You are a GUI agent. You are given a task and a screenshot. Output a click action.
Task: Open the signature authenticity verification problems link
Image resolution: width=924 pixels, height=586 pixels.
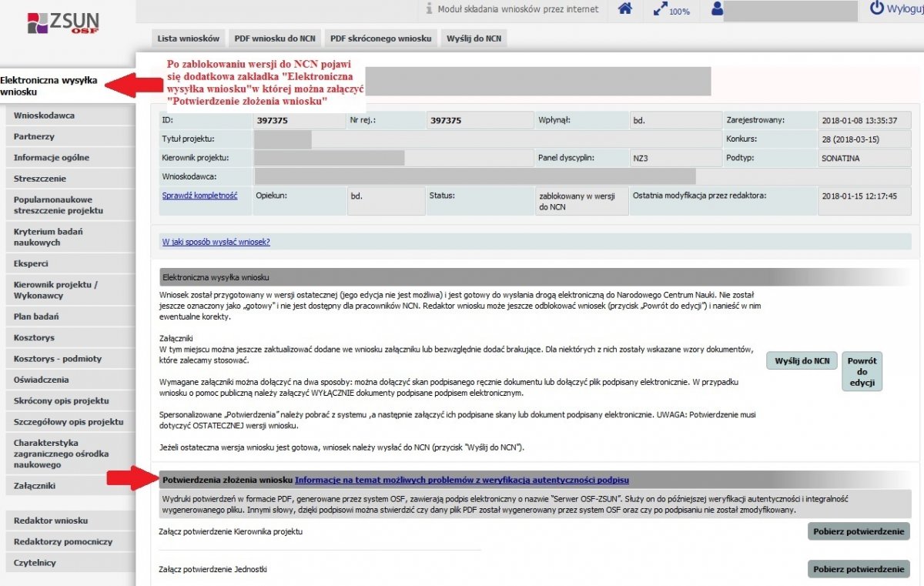(462, 480)
